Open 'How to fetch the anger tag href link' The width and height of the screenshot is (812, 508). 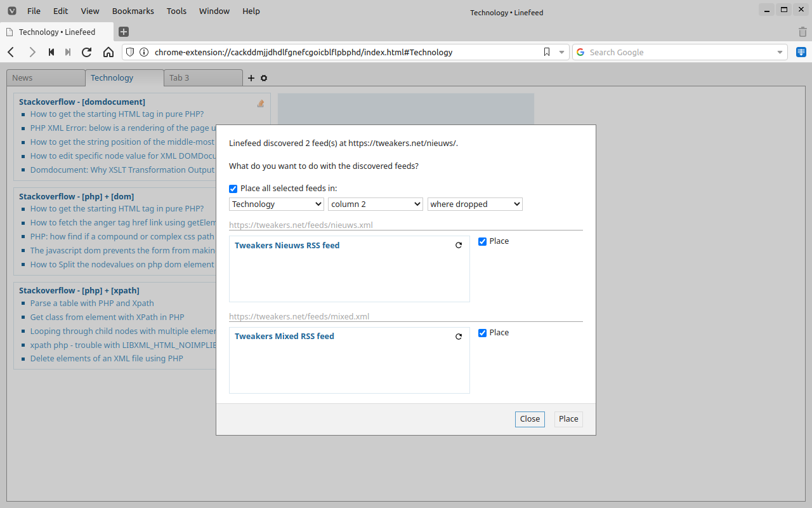[x=123, y=223]
